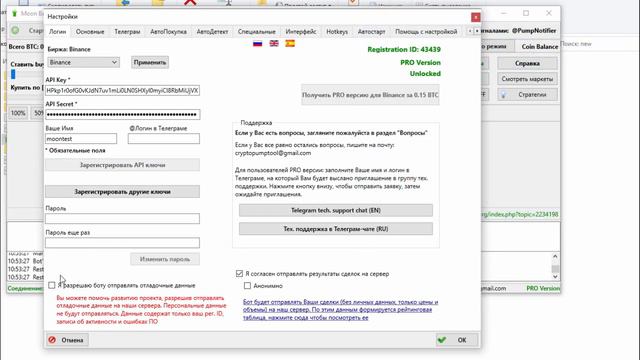Click the 100% button in main window
640x360 pixels.
[x=18, y=113]
